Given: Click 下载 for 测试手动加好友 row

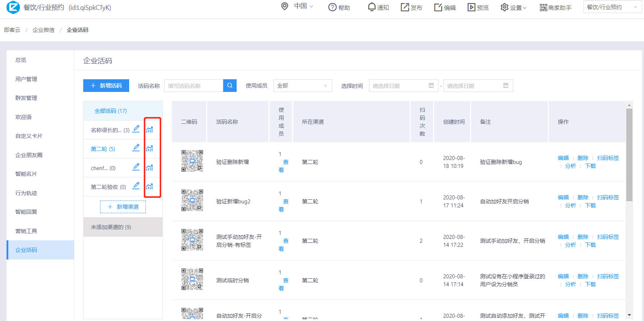Looking at the screenshot, I should [x=590, y=245].
